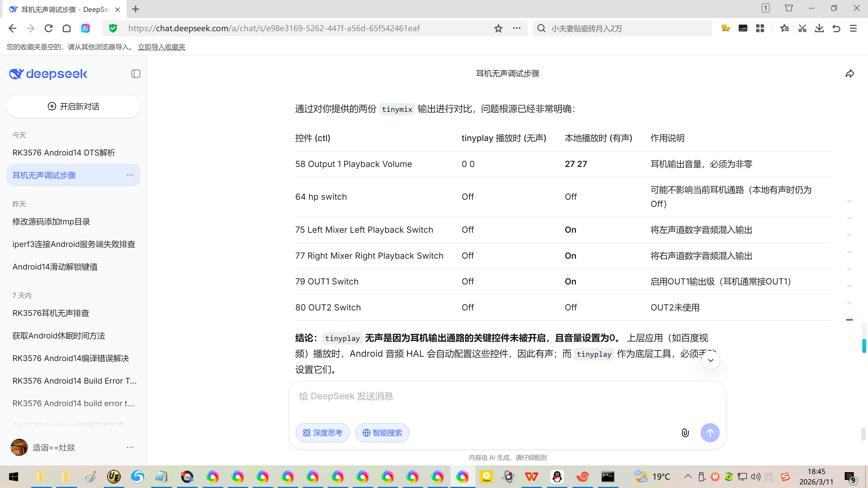Toggle 智能搜索 smart search mode
The height and width of the screenshot is (488, 868).
tap(382, 433)
